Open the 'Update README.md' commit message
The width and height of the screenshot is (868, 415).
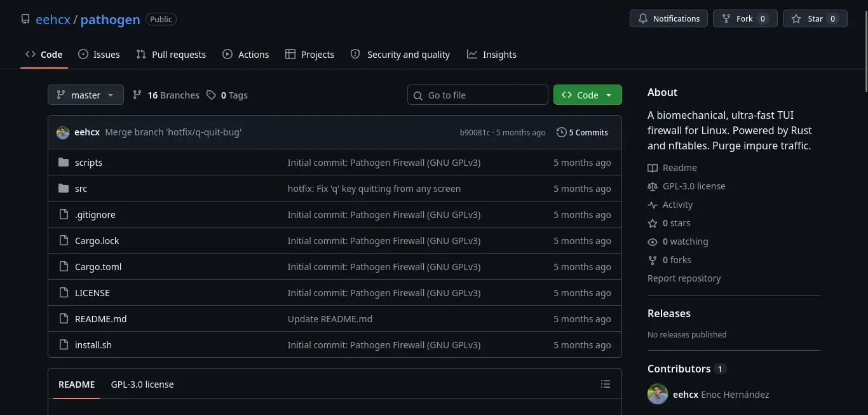(330, 319)
